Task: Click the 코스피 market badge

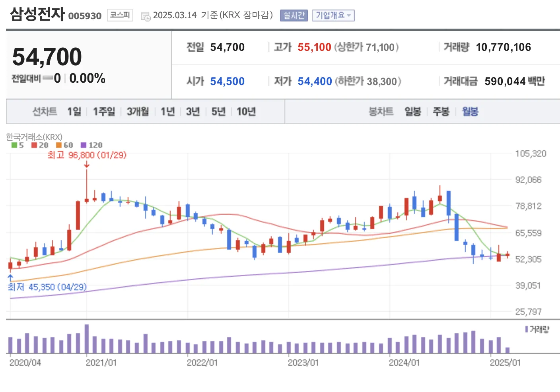Action: 120,15
